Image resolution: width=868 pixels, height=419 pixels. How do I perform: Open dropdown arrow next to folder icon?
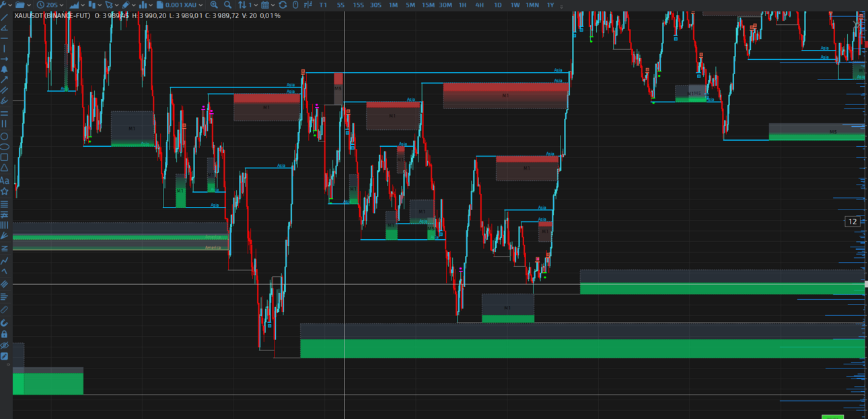click(29, 5)
